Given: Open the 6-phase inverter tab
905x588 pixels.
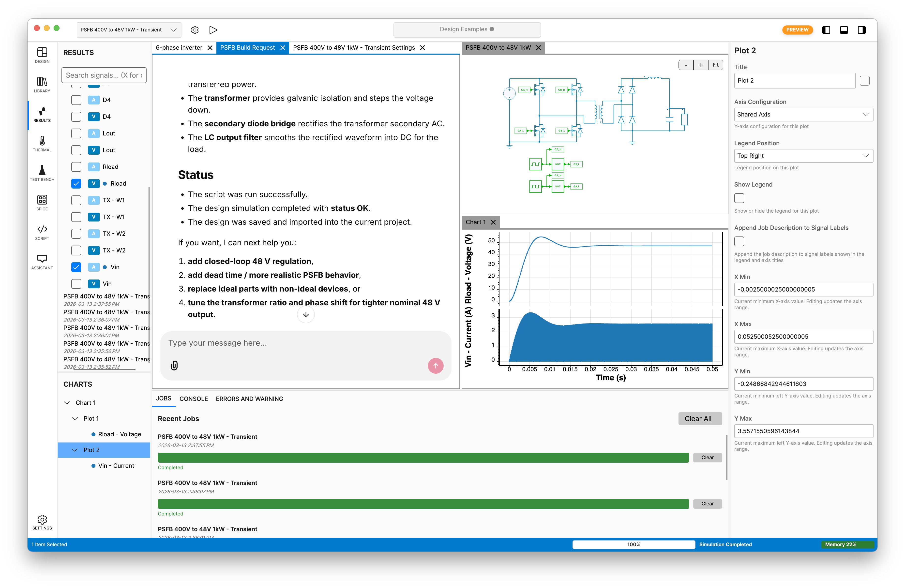Looking at the screenshot, I should click(179, 47).
